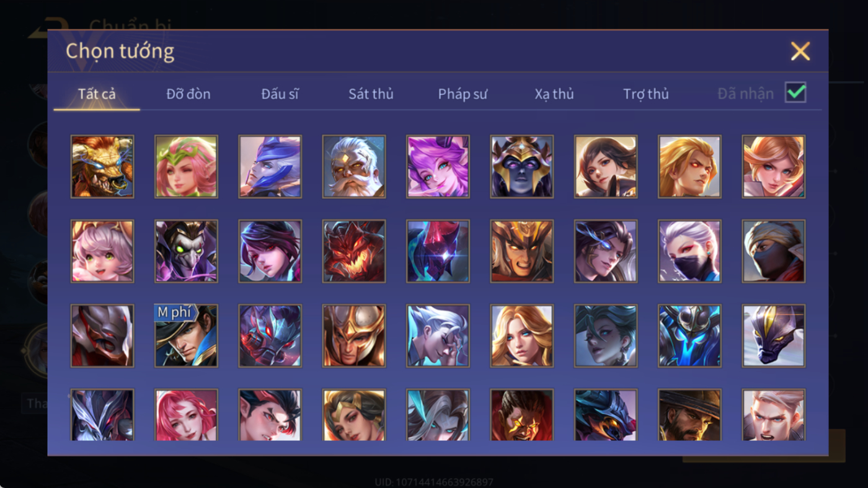Filter heroes by Sát thủ
The height and width of the screenshot is (488, 868).
pos(371,94)
